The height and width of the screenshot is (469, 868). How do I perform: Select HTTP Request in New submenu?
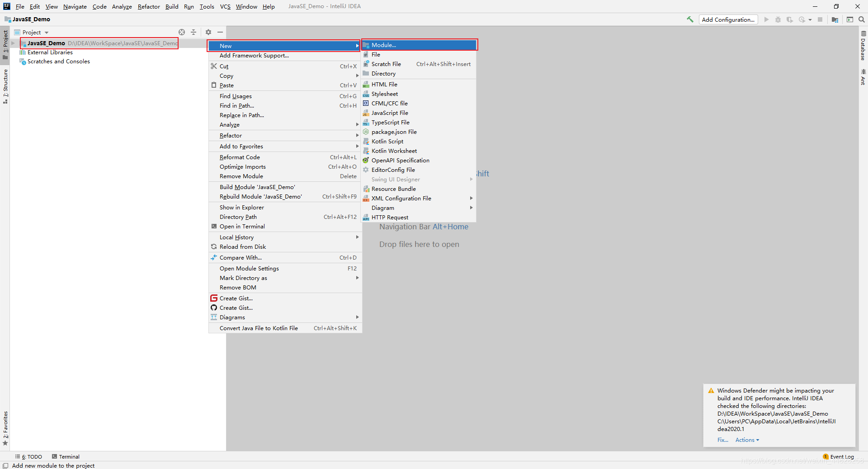click(419, 218)
